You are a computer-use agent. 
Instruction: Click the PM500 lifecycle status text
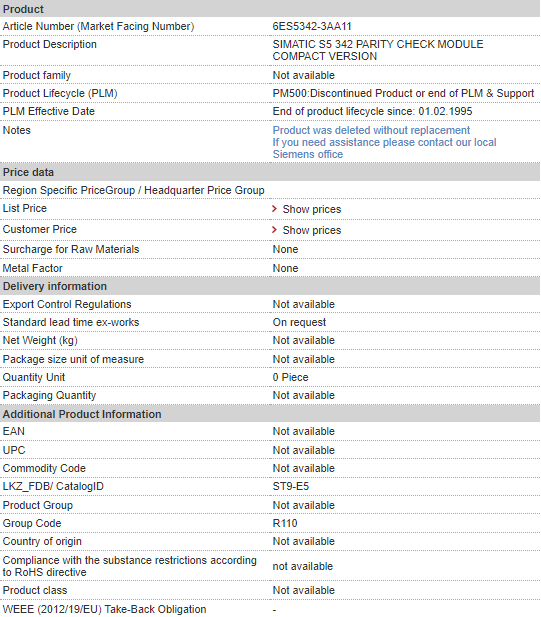click(403, 93)
